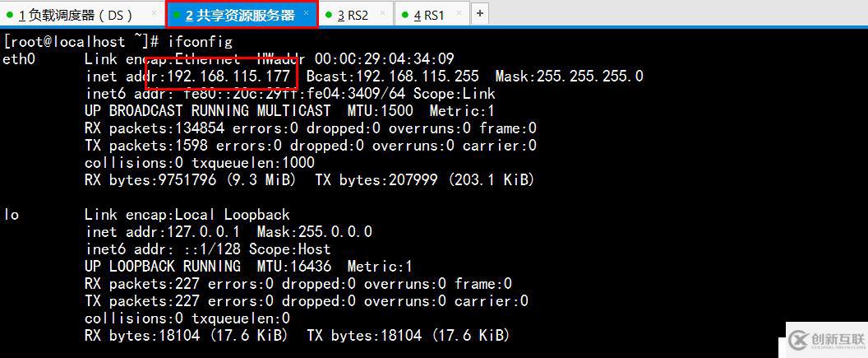Click the [root@localhost ~]# prompt
Viewport: 868px width, 358px height.
(x=81, y=42)
